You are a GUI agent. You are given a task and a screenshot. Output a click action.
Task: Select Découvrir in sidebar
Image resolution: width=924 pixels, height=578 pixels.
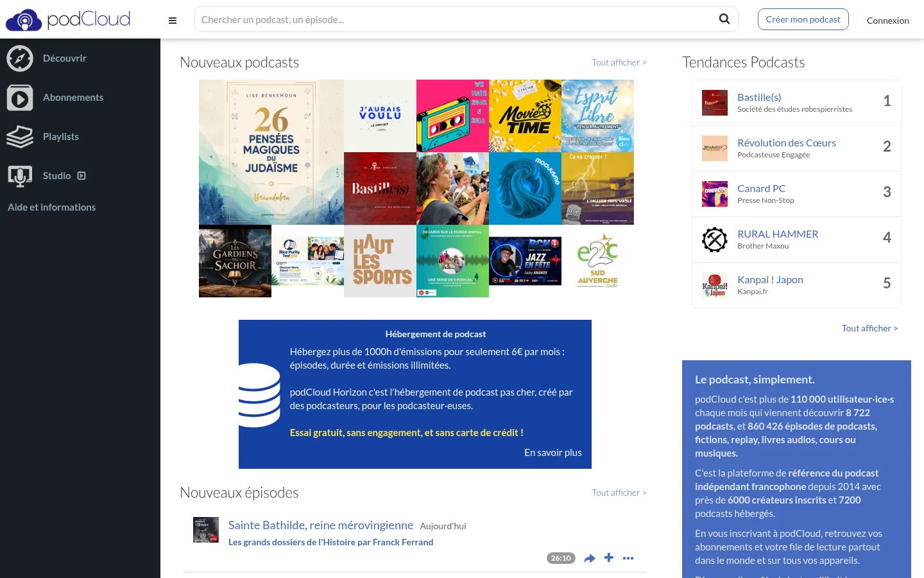[64, 58]
